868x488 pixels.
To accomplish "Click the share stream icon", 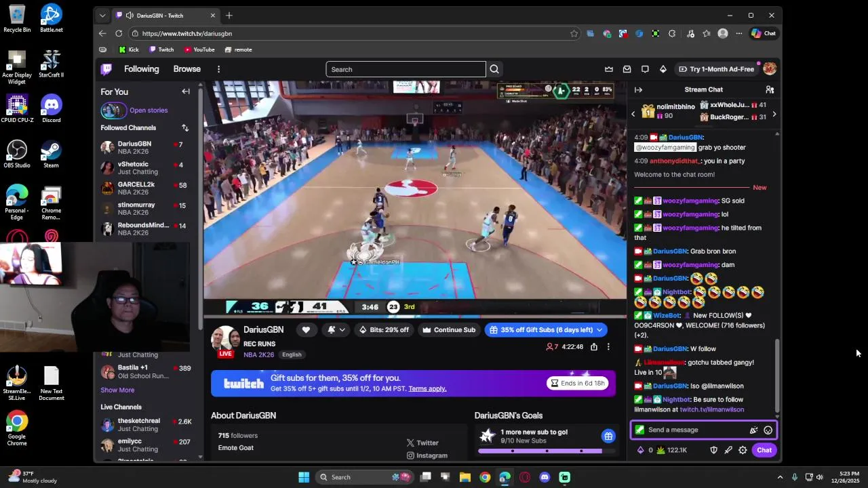I will [x=594, y=347].
